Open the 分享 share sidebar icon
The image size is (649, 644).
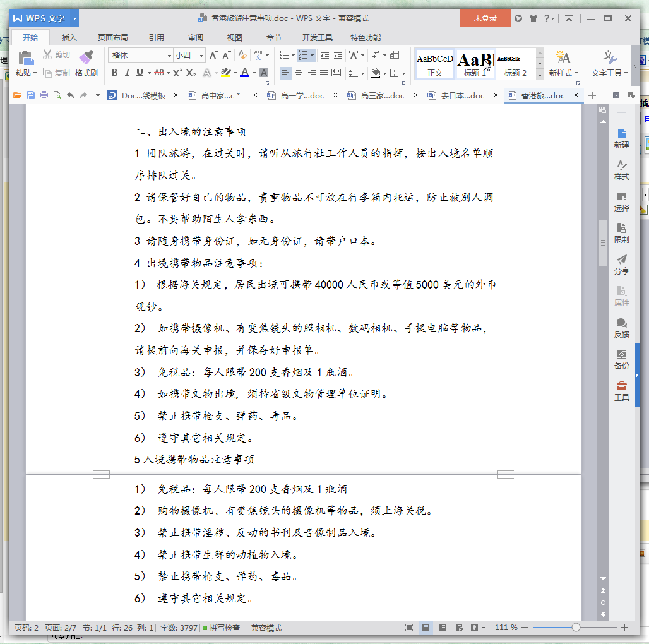click(621, 264)
